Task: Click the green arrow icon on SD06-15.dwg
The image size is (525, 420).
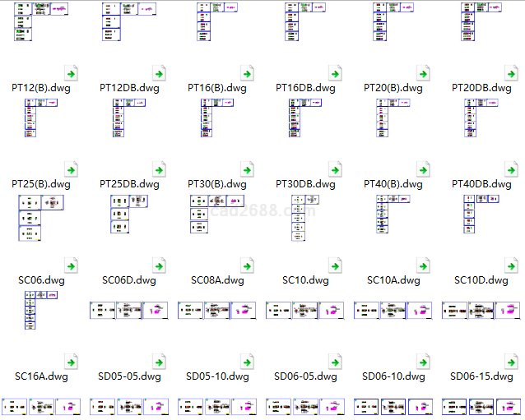Action: pyautogui.click(x=512, y=362)
